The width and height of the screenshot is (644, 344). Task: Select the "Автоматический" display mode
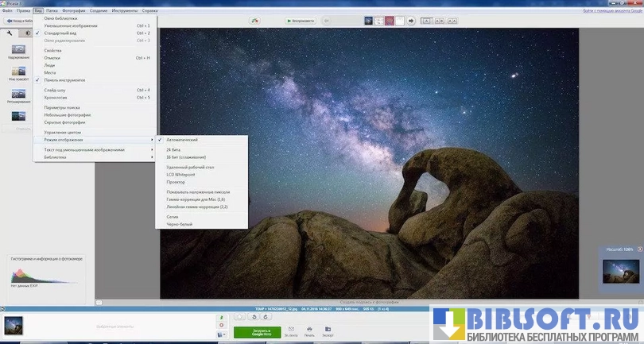[x=182, y=140]
